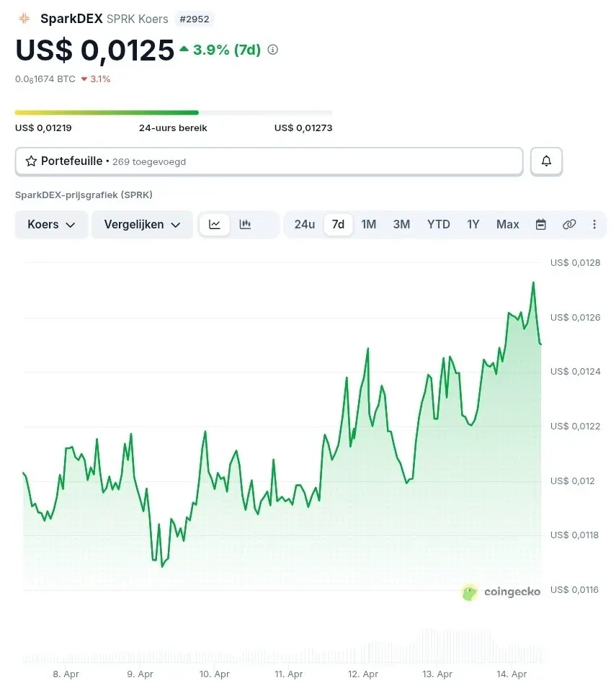
Task: Open price alert bell
Action: pos(546,161)
